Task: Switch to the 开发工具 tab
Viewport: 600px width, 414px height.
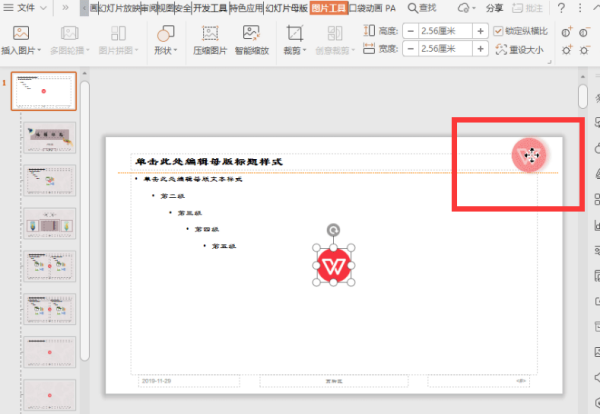Action: [x=210, y=8]
